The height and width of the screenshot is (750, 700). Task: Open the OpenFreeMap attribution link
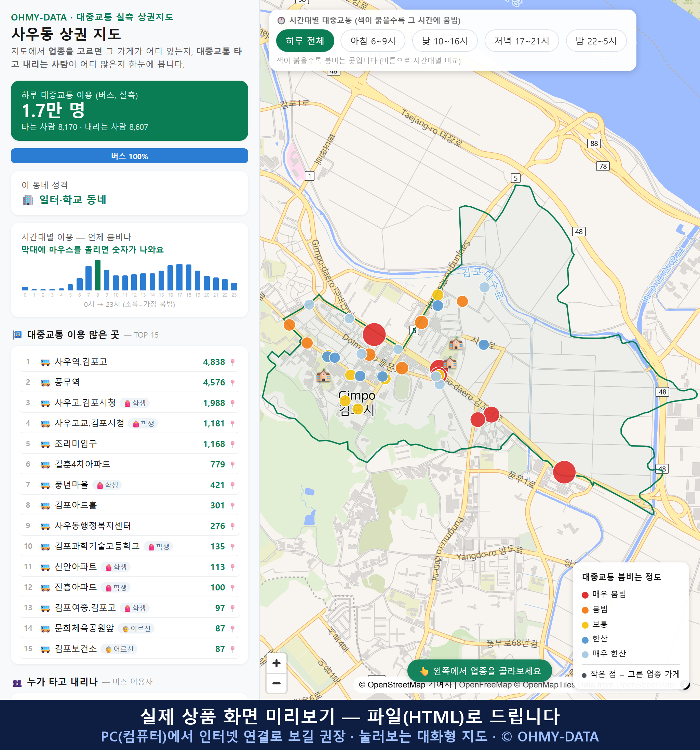click(x=485, y=684)
